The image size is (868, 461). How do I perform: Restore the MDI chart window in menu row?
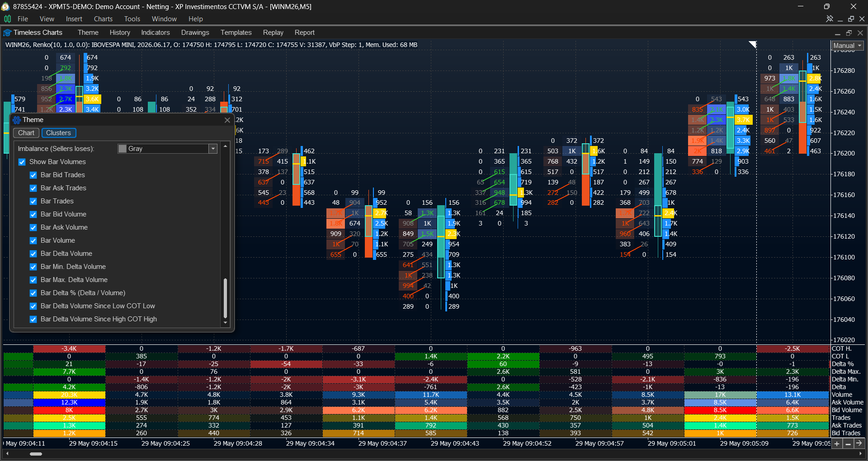coord(851,19)
